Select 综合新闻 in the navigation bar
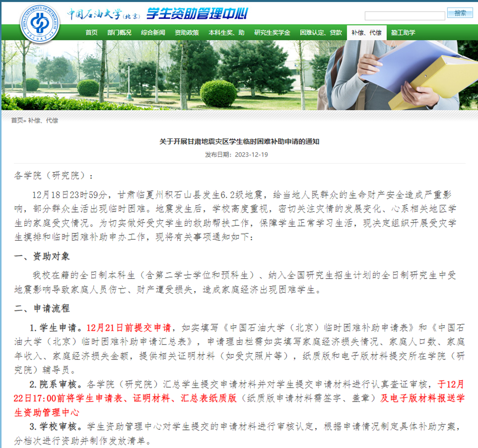The width and height of the screenshot is (478, 448). (153, 32)
